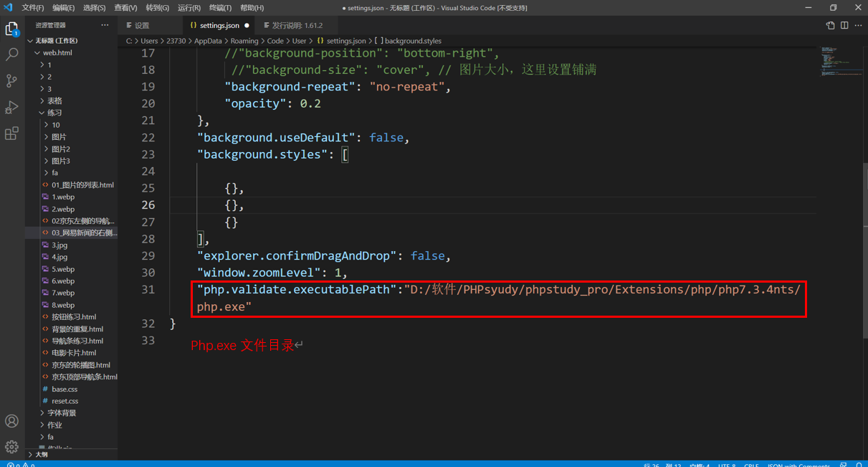The height and width of the screenshot is (467, 868).
Task: Open file reset.css
Action: (71, 401)
